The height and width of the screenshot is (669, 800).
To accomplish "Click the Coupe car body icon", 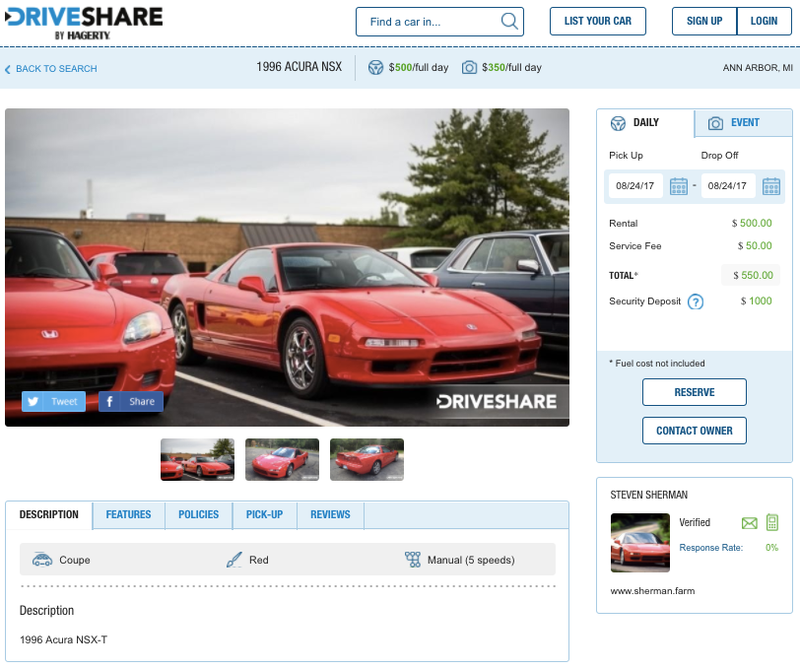I will [42, 560].
